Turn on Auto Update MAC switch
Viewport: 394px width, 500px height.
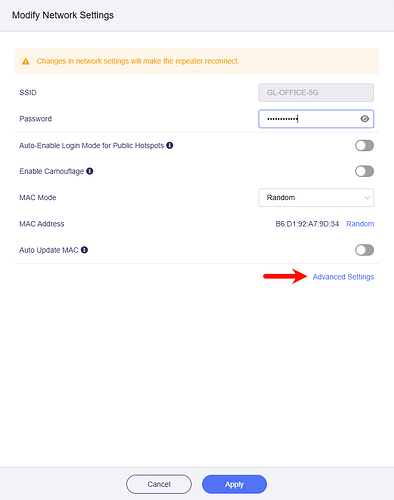pyautogui.click(x=364, y=250)
